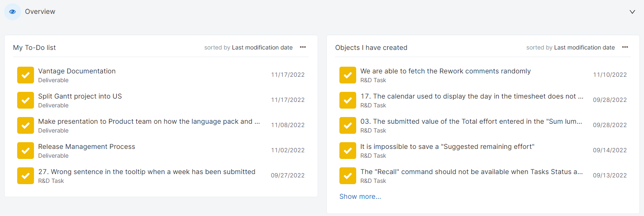This screenshot has width=644, height=216.
Task: Open the language pack presentation deliverable
Action: [149, 122]
